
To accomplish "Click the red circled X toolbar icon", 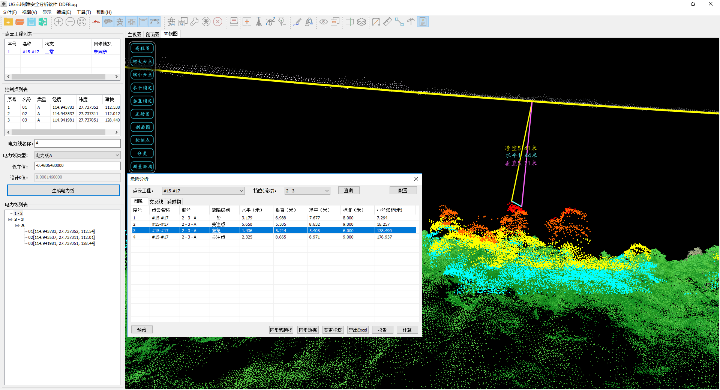I will click(218, 22).
